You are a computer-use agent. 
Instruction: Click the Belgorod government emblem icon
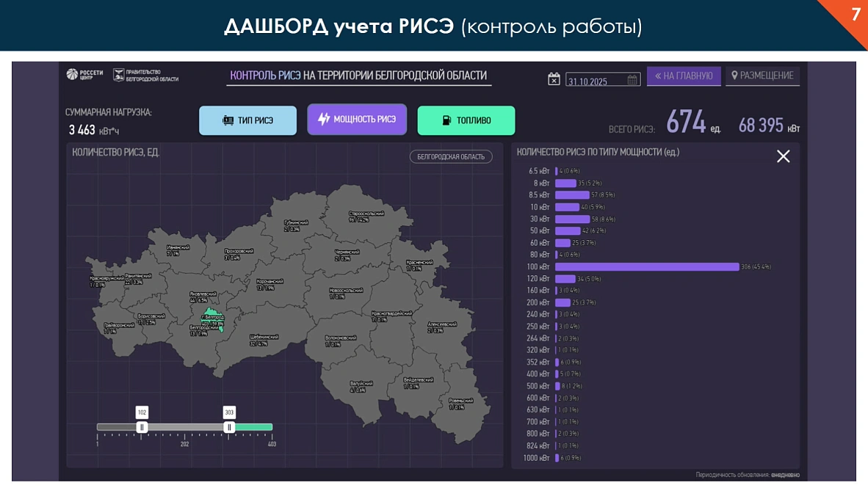tap(117, 75)
